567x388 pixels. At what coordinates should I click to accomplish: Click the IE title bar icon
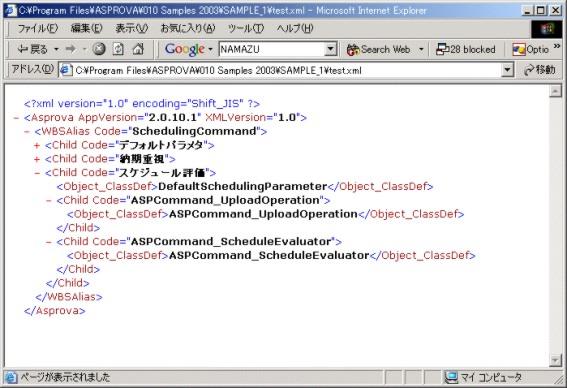[10, 10]
